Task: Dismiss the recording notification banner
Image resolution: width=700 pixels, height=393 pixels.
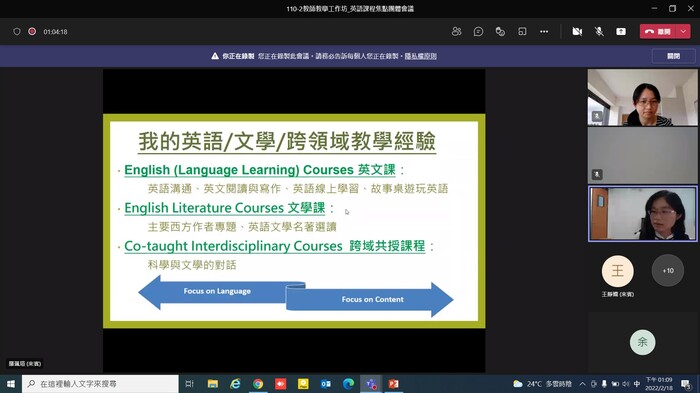Action: (x=673, y=56)
